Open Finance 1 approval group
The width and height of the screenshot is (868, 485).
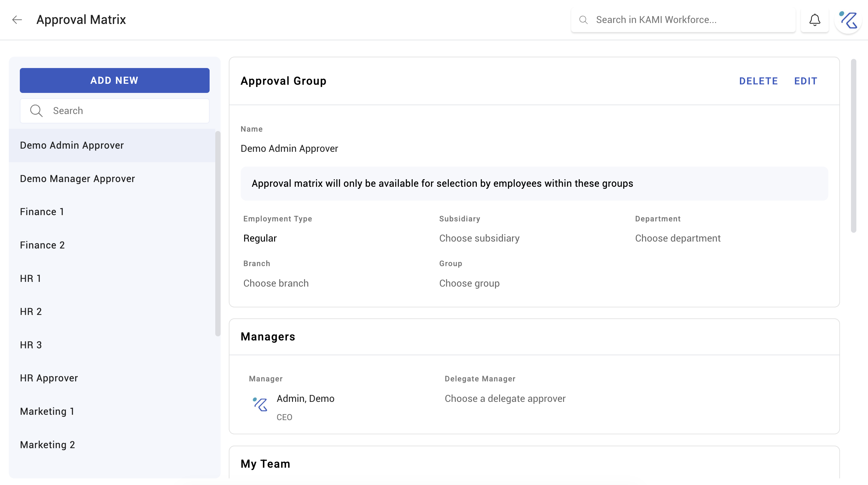point(112,212)
